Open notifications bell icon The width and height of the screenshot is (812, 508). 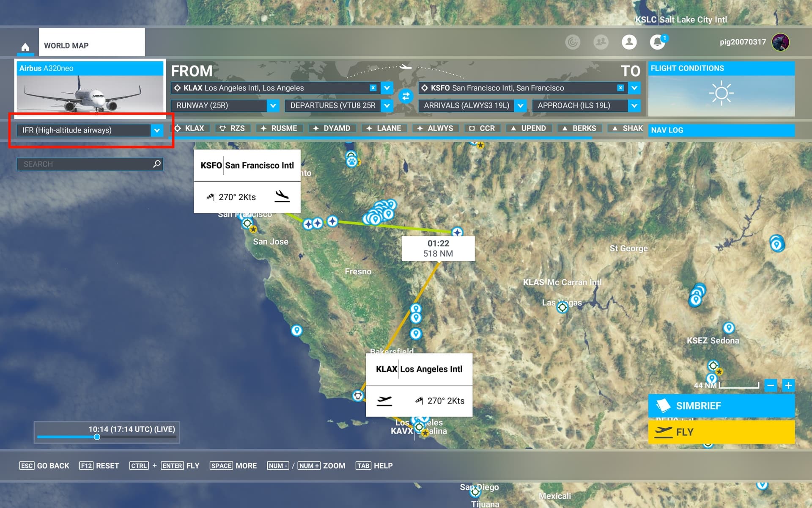657,42
